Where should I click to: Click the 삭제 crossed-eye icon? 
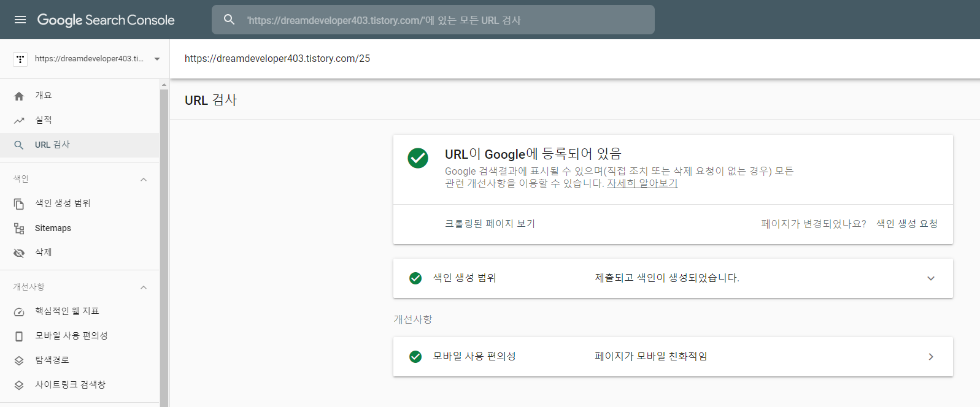pyautogui.click(x=19, y=253)
